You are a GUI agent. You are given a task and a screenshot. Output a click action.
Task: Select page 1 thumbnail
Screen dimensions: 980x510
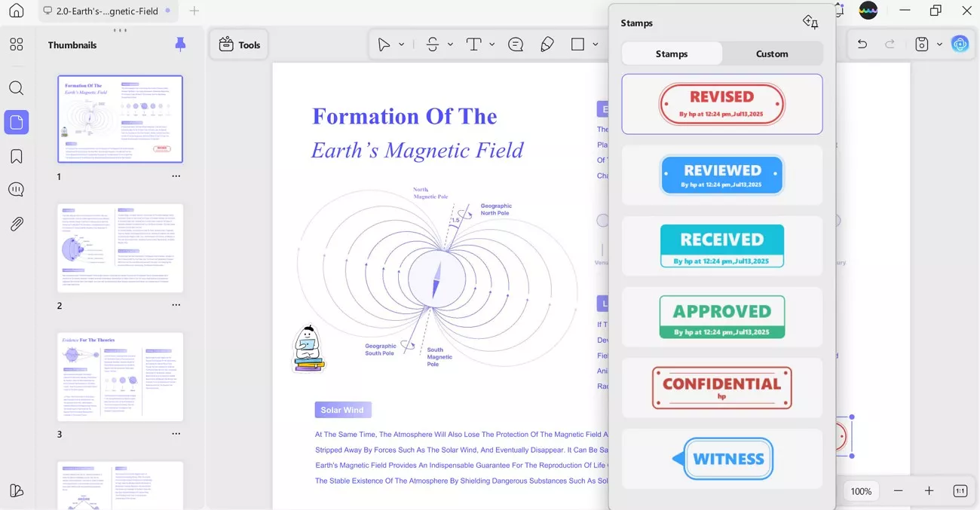click(x=121, y=119)
